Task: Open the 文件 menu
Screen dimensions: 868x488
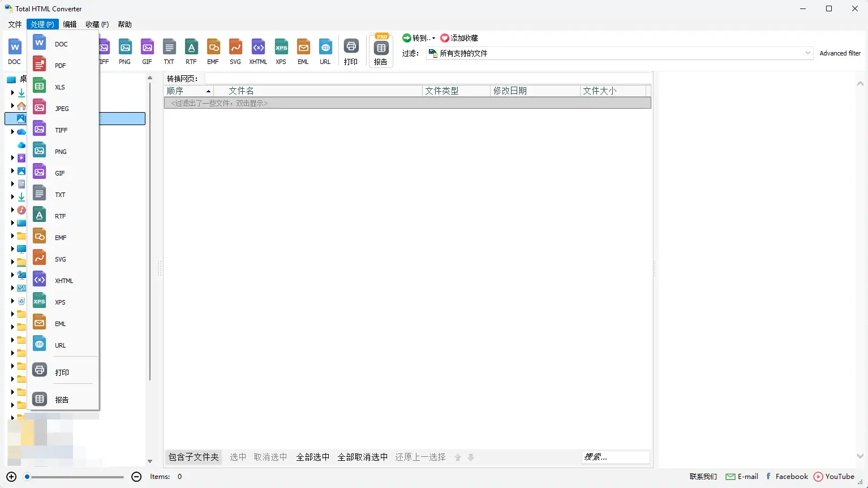Action: [15, 24]
